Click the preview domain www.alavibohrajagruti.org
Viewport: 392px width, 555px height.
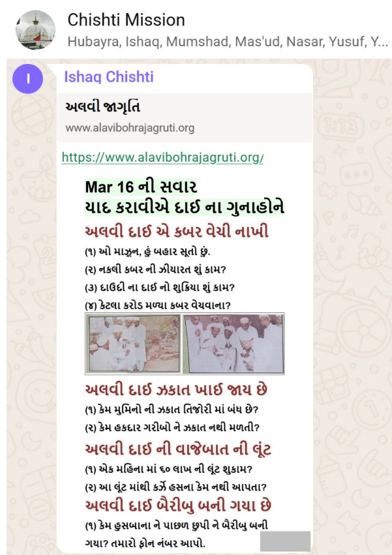pyautogui.click(x=130, y=128)
